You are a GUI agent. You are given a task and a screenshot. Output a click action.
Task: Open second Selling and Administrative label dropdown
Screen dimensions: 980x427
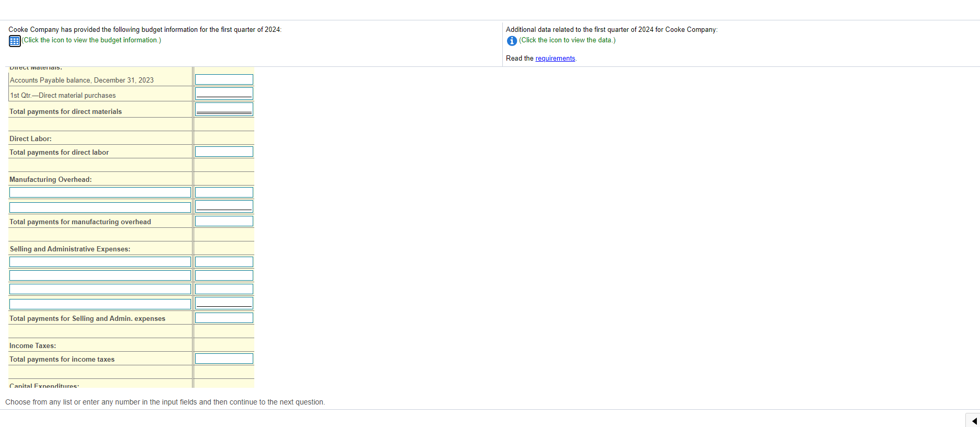100,275
